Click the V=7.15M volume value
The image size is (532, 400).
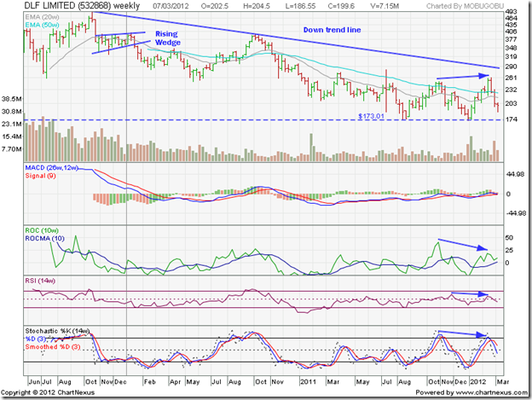coord(385,6)
